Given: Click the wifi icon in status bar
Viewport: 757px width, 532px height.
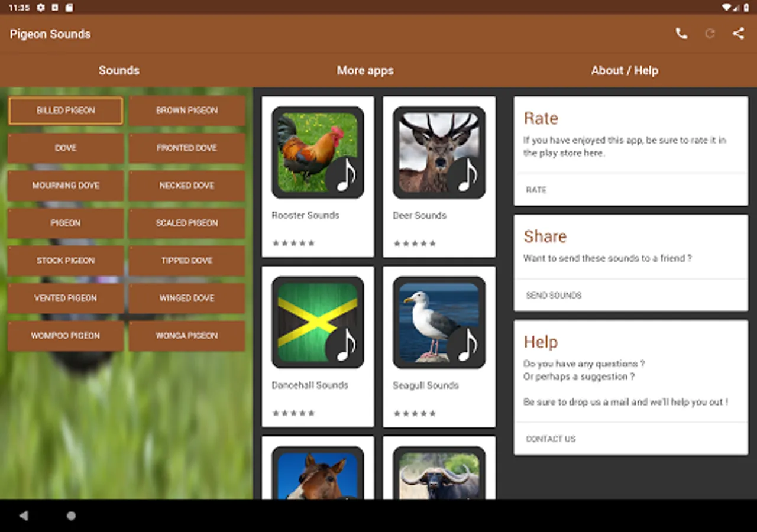Looking at the screenshot, I should pyautogui.click(x=726, y=8).
